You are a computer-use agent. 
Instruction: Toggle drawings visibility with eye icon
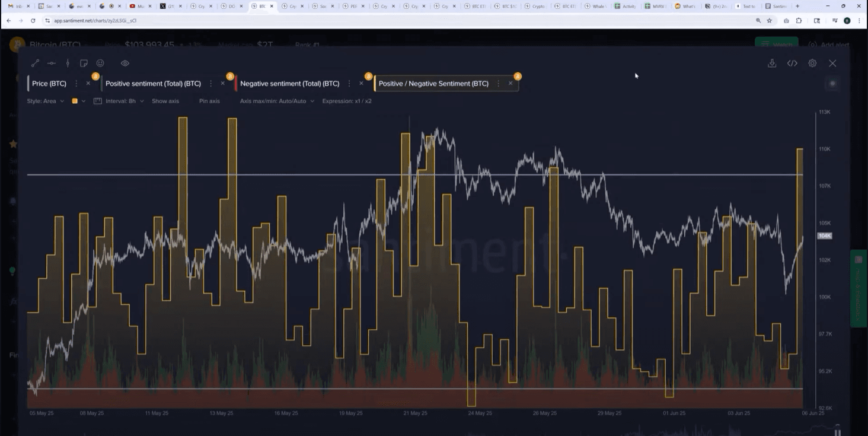(x=125, y=63)
